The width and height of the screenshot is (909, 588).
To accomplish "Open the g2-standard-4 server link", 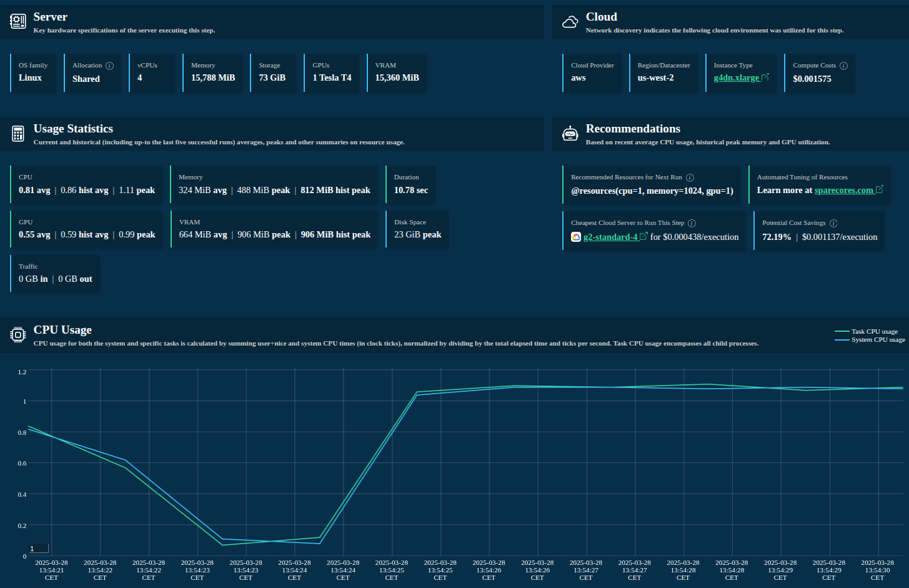I will 610,237.
